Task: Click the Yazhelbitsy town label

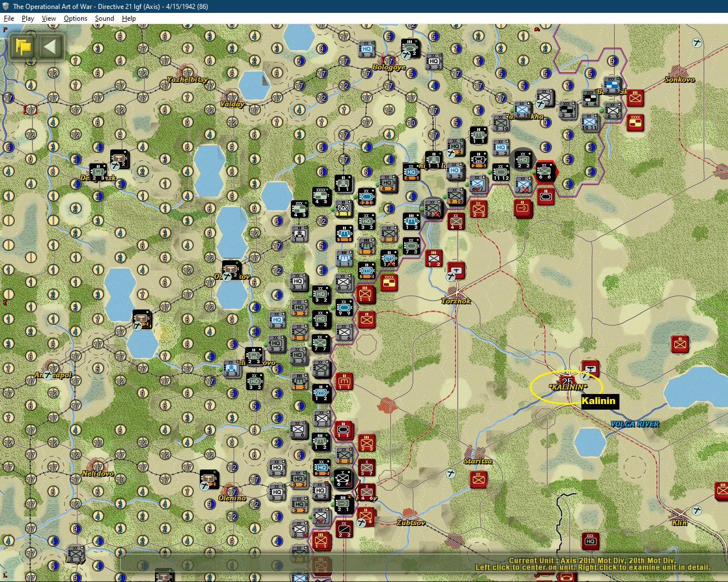Action: (187, 79)
